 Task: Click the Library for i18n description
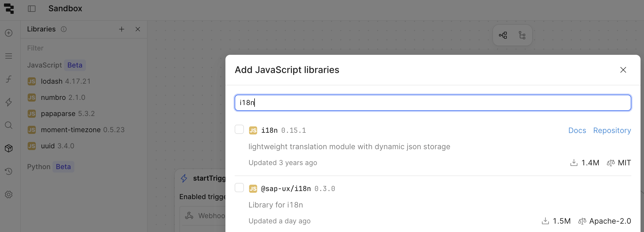click(276, 205)
